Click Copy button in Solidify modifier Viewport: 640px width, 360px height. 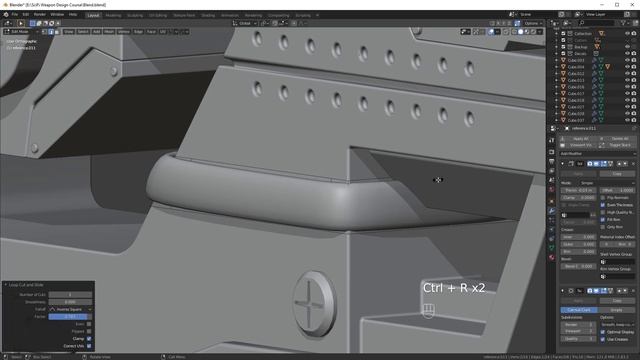(x=617, y=174)
